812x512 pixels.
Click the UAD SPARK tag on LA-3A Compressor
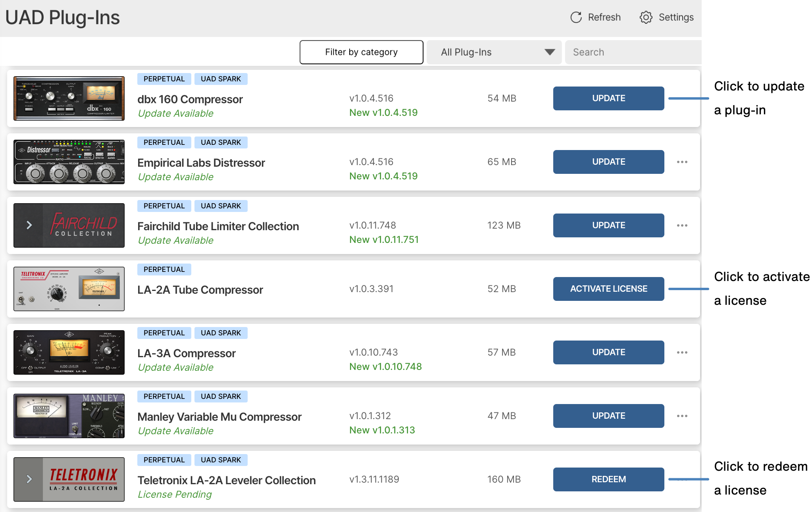(x=221, y=333)
